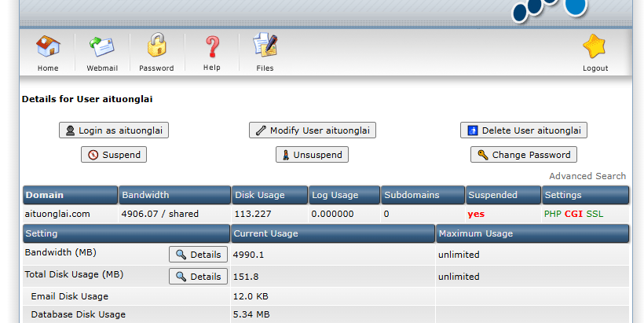Click the unlimited value for Bandwidth
Image resolution: width=644 pixels, height=323 pixels.
(459, 255)
